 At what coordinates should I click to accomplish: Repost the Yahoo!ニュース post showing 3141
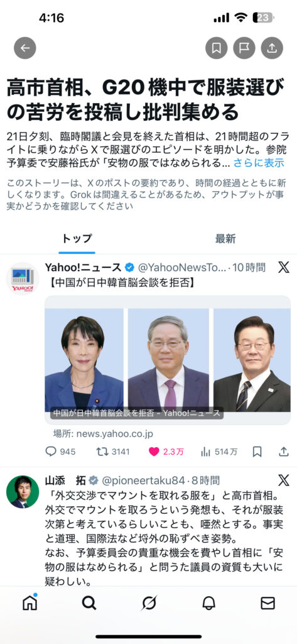click(113, 452)
